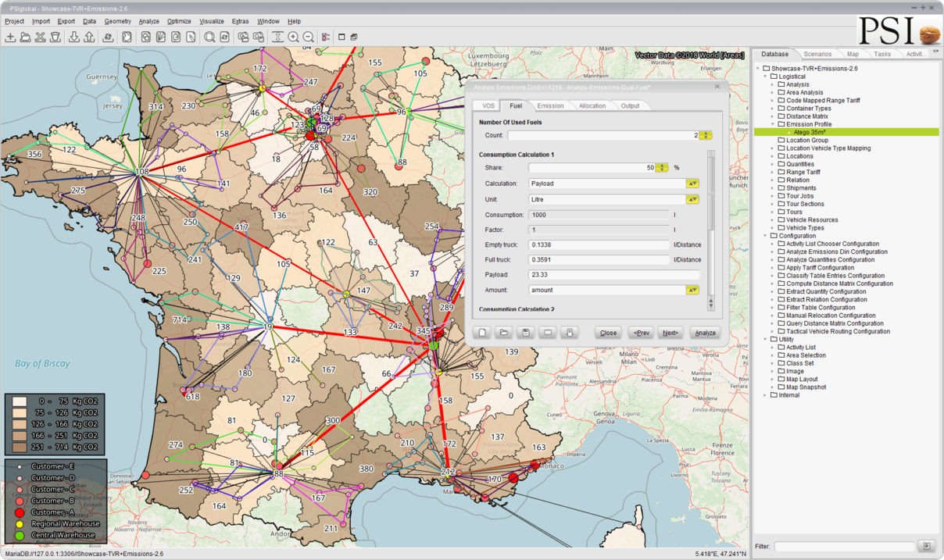Open the Visualize menu
The height and width of the screenshot is (560, 944).
tap(211, 21)
